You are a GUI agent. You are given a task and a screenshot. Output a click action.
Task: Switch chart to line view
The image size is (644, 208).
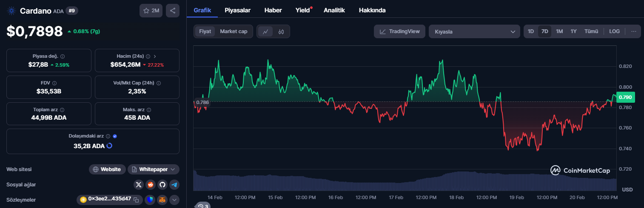(x=265, y=31)
